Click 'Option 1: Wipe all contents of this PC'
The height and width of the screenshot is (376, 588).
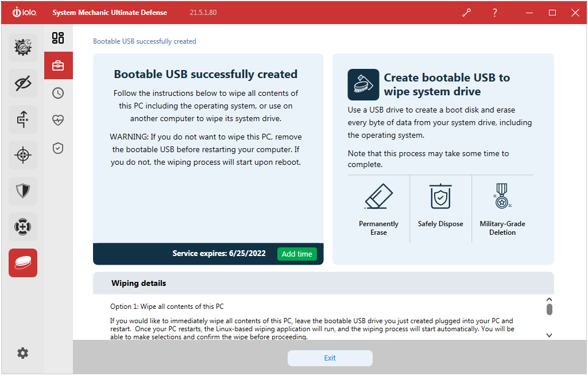(167, 307)
